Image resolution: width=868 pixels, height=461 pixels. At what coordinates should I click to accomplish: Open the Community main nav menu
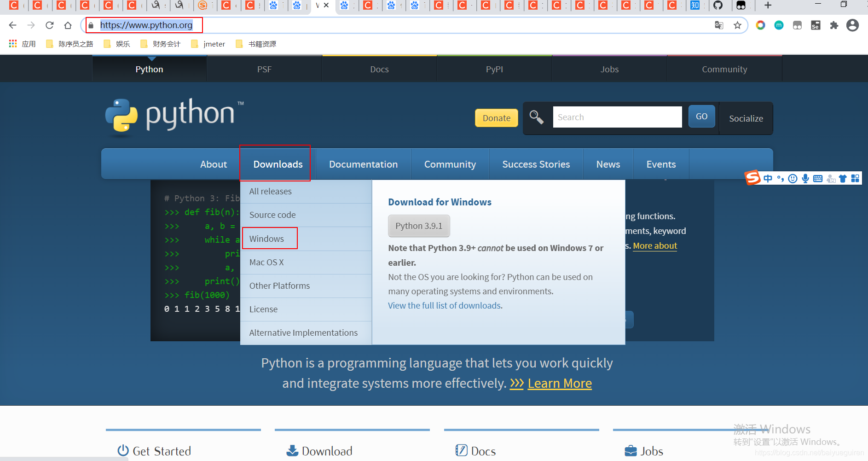pyautogui.click(x=450, y=164)
